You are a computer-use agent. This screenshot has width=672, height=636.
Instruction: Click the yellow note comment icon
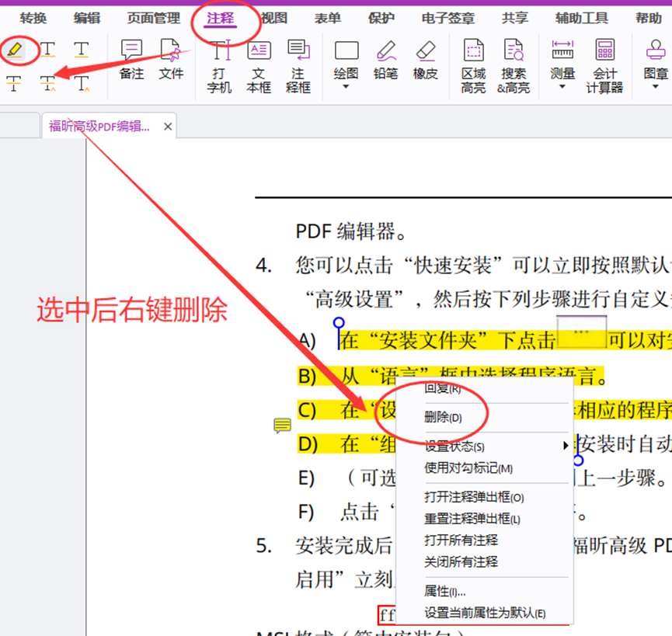point(282,426)
